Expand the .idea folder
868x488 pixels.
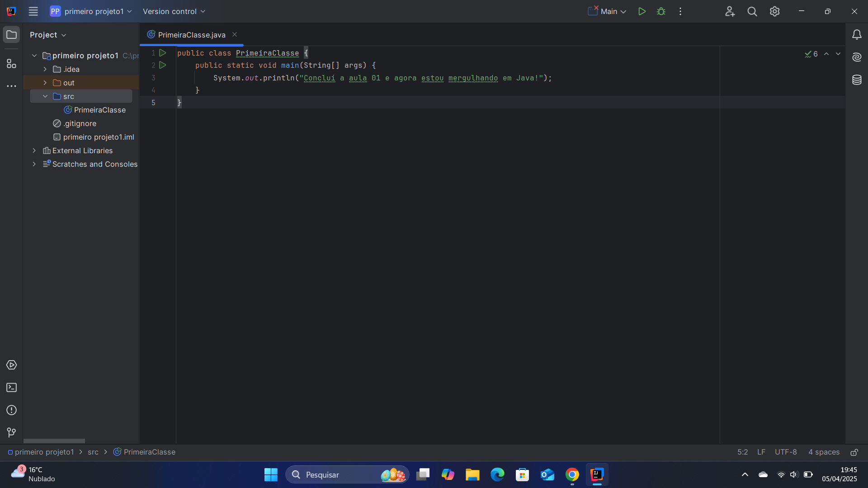(x=45, y=69)
